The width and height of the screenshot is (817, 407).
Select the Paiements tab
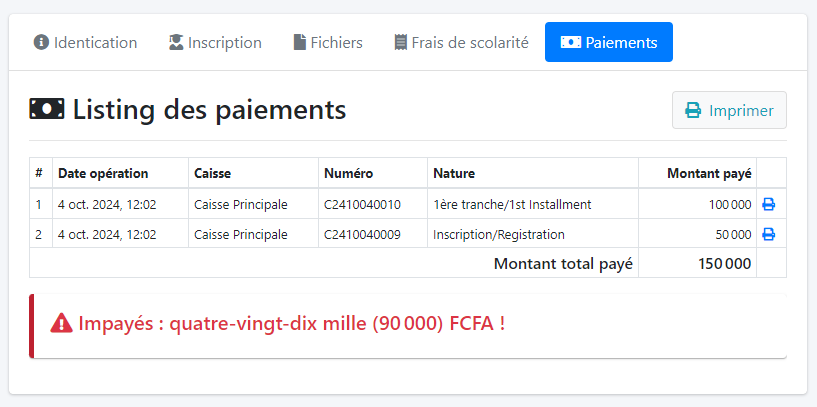[609, 42]
